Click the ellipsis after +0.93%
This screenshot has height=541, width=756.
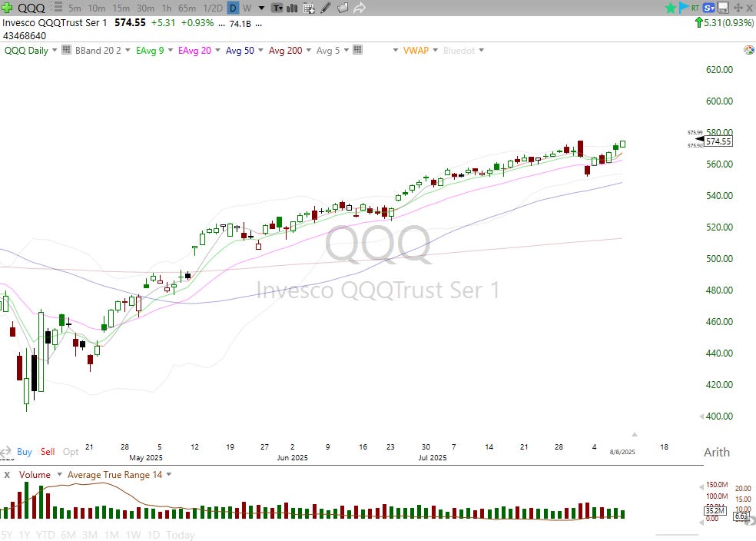[x=221, y=24]
